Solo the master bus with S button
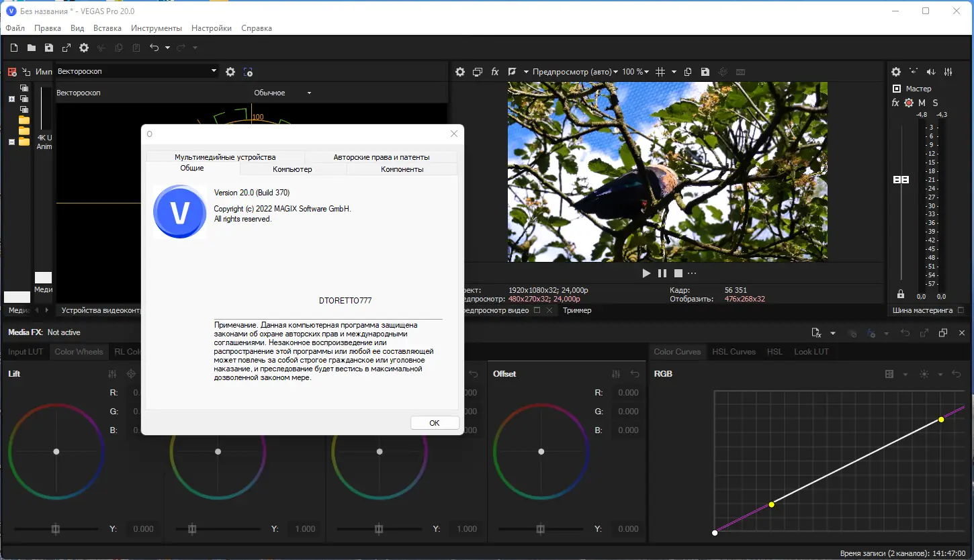The height and width of the screenshot is (560, 974). coord(935,103)
